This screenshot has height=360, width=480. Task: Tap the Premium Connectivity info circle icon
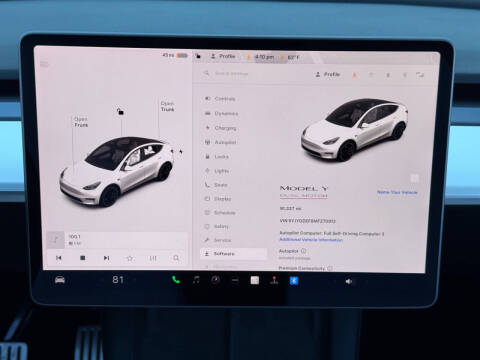point(330,268)
